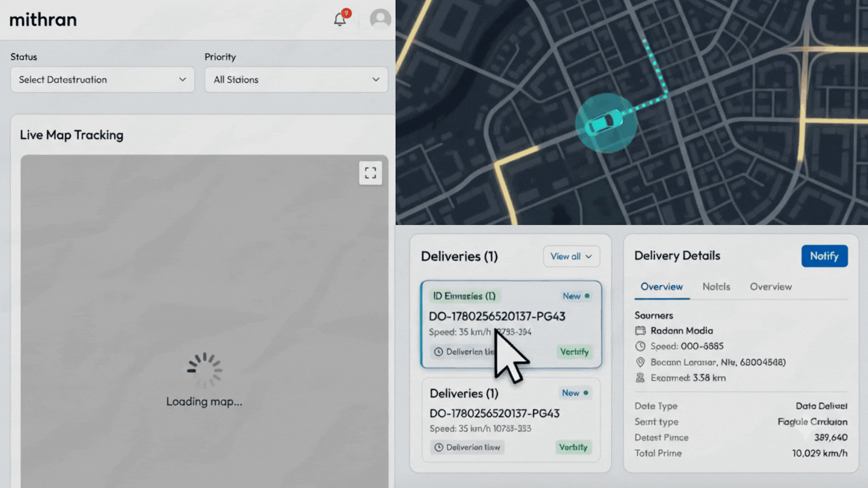Image resolution: width=868 pixels, height=488 pixels.
Task: Switch to the Notcls tab
Action: pos(716,286)
